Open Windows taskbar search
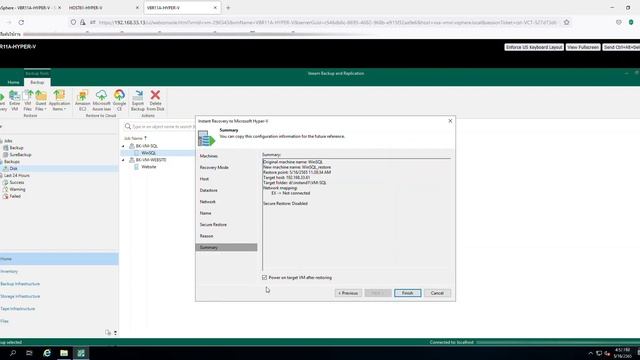This screenshot has width=640, height=360. tap(13, 353)
